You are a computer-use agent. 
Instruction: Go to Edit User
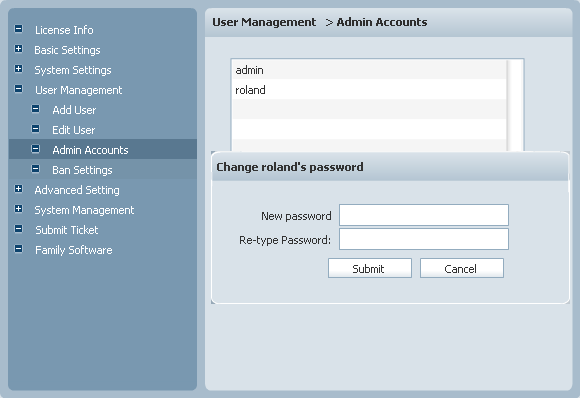point(74,130)
